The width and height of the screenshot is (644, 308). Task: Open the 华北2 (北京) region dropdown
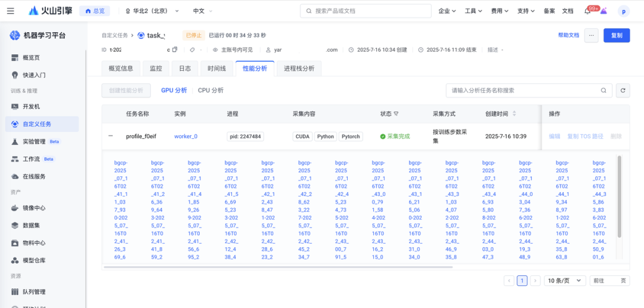pyautogui.click(x=153, y=11)
